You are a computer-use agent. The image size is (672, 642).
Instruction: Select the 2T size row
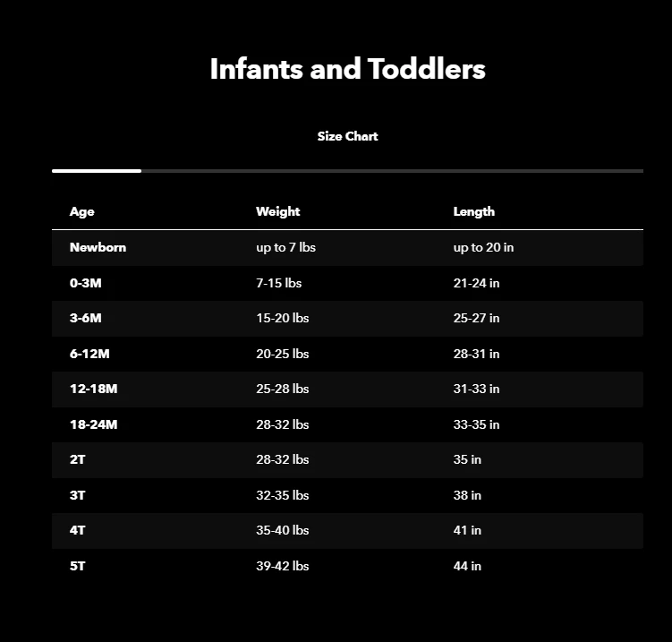pos(78,460)
